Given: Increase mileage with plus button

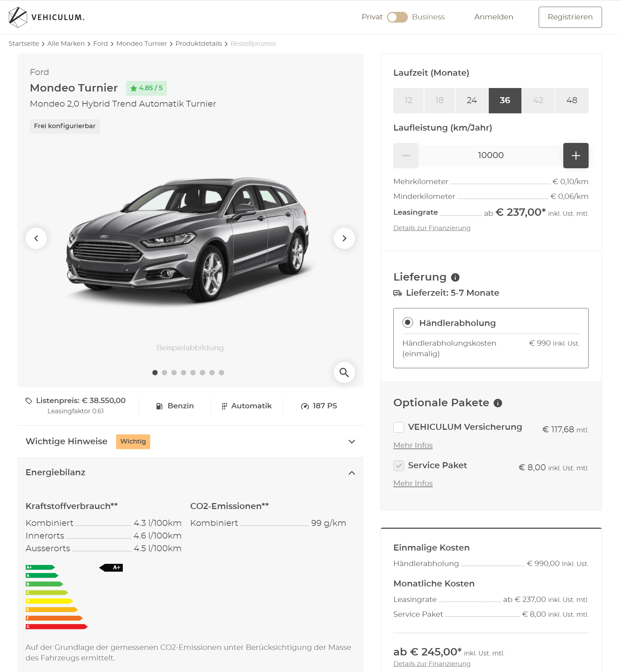Looking at the screenshot, I should click(576, 156).
